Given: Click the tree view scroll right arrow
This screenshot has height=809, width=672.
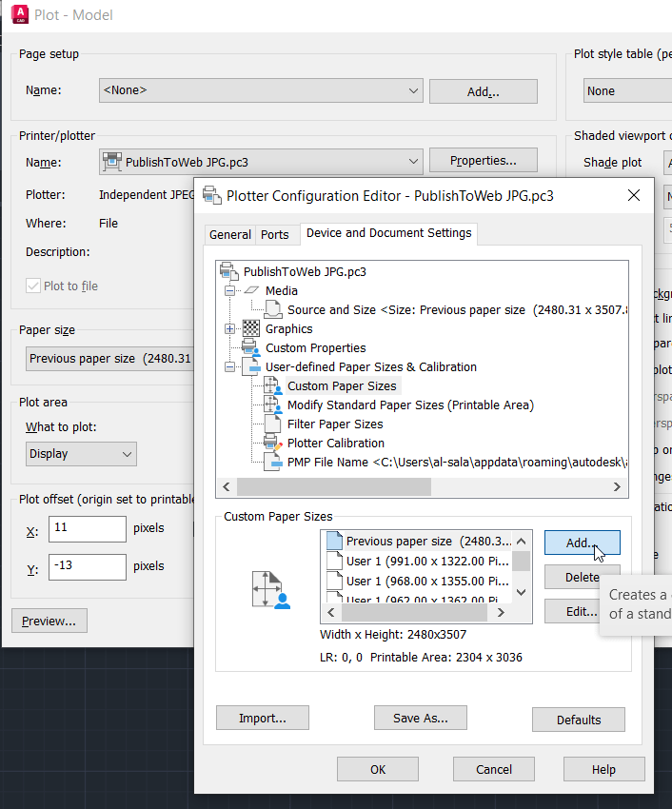Looking at the screenshot, I should coord(617,486).
